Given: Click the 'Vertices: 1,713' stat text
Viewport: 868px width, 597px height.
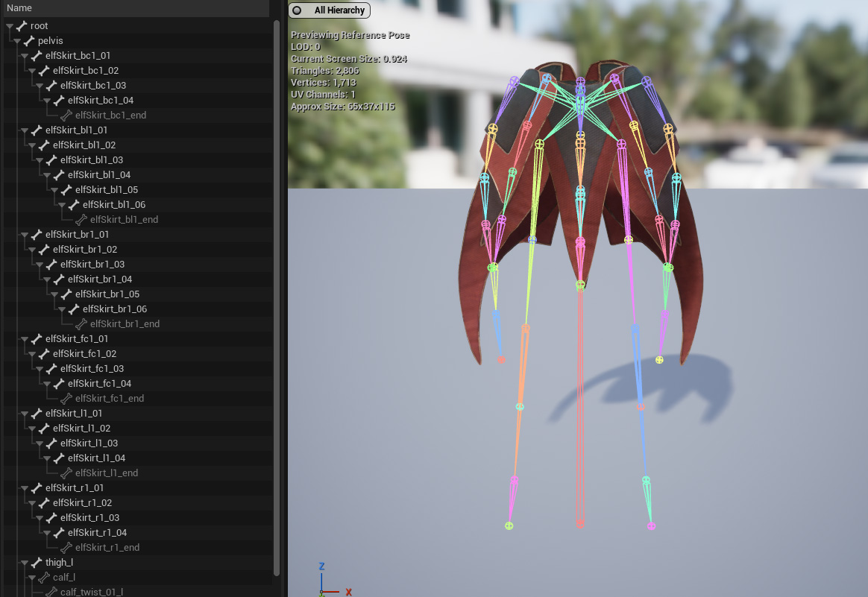Looking at the screenshot, I should (x=324, y=83).
